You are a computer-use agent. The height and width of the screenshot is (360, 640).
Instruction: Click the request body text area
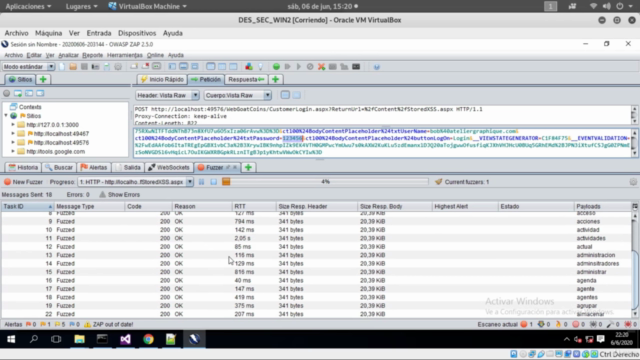(382, 142)
